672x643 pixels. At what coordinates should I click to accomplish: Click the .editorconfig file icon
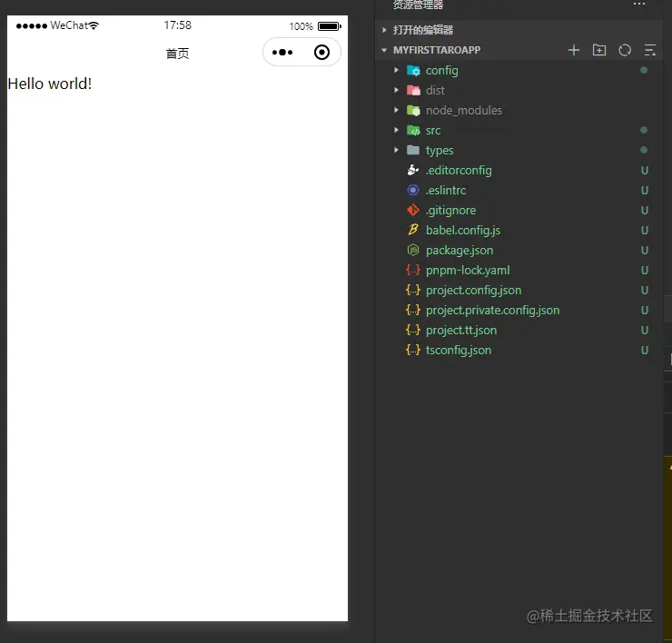pyautogui.click(x=413, y=170)
